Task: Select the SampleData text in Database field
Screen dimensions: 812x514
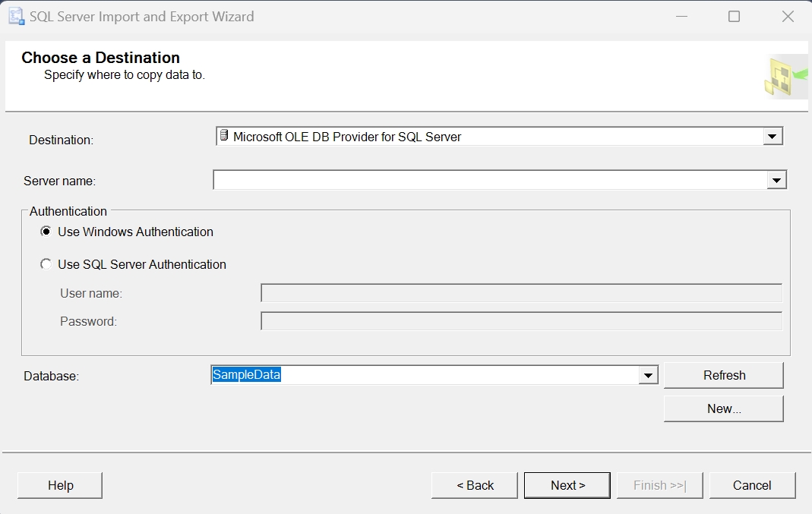Action: click(x=245, y=375)
